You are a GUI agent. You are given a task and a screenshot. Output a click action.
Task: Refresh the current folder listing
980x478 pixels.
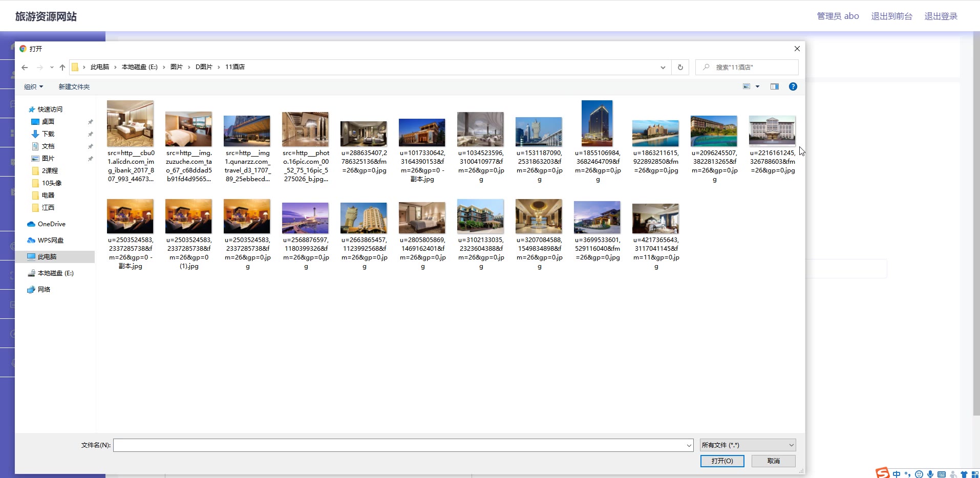pos(680,67)
